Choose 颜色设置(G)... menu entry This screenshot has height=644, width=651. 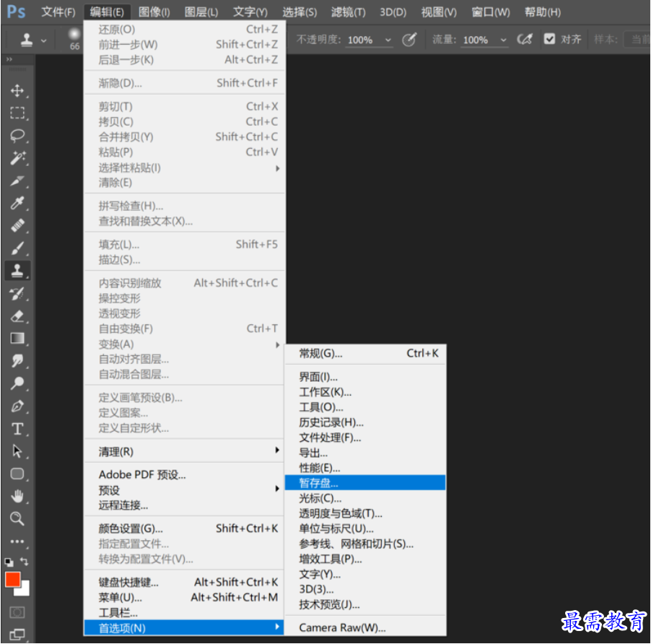coord(185,528)
